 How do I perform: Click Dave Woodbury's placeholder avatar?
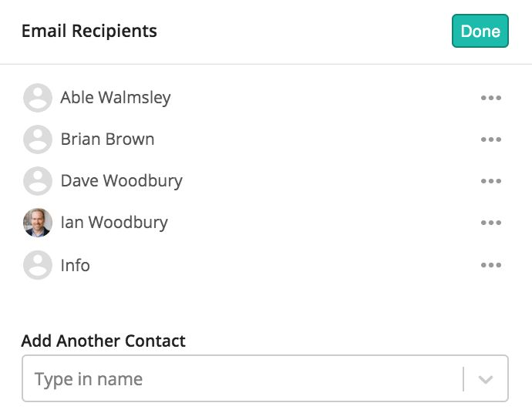[x=38, y=181]
